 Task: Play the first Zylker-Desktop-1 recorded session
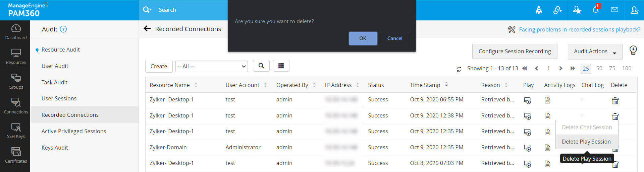(x=527, y=100)
